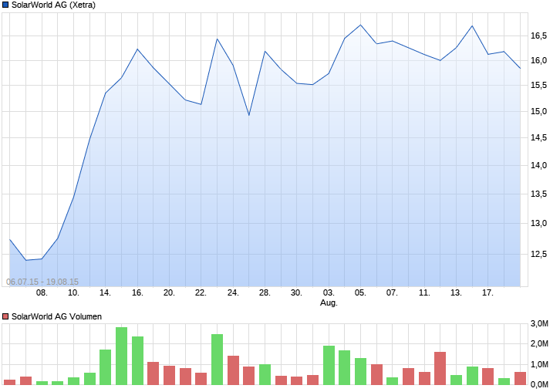Image resolution: width=560 pixels, height=392 pixels.
Task: Click the 14,0 price axis label
Action: pos(539,165)
